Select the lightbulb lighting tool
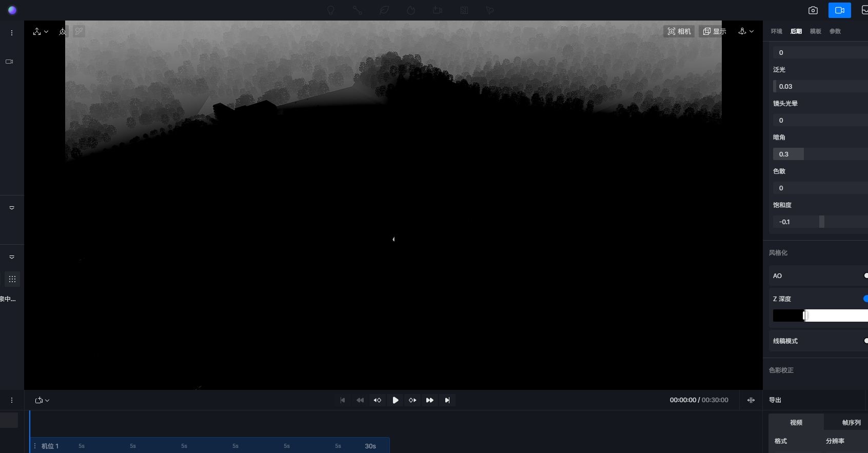The width and height of the screenshot is (868, 453). click(331, 10)
